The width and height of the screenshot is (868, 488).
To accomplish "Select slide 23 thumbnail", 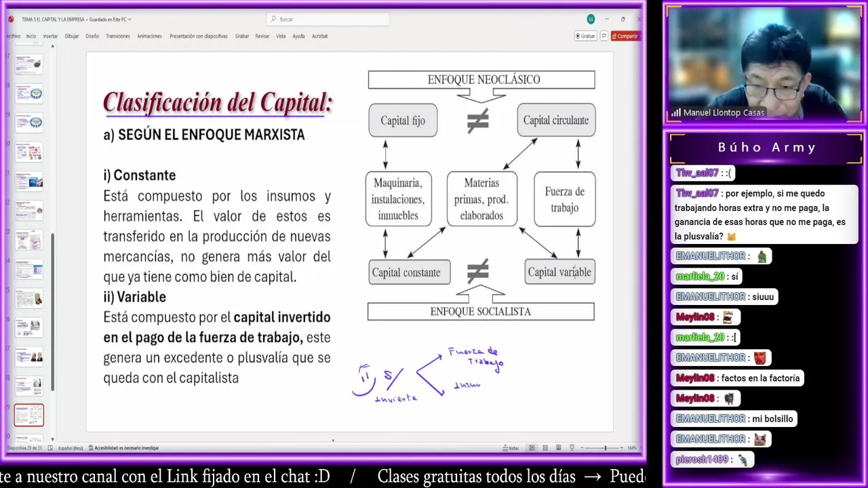I will 29,239.
